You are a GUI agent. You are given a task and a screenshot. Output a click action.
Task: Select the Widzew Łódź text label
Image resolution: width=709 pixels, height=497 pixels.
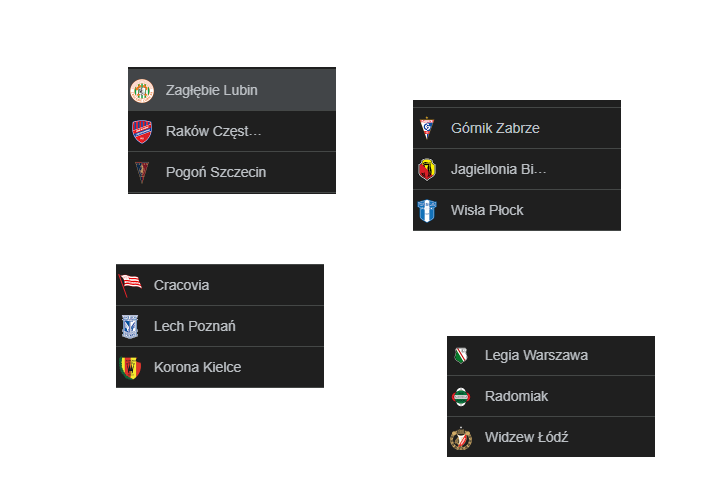[x=526, y=437]
